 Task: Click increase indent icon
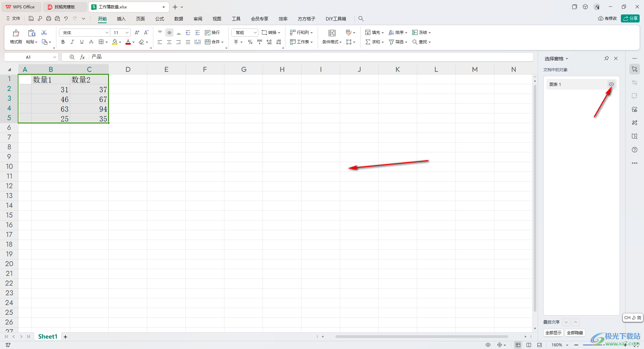(198, 33)
